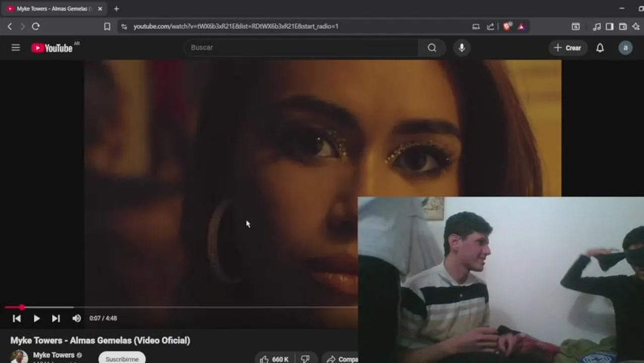Click the video title Almas Gemelas
Image resolution: width=644 pixels, height=363 pixels.
coord(100,340)
